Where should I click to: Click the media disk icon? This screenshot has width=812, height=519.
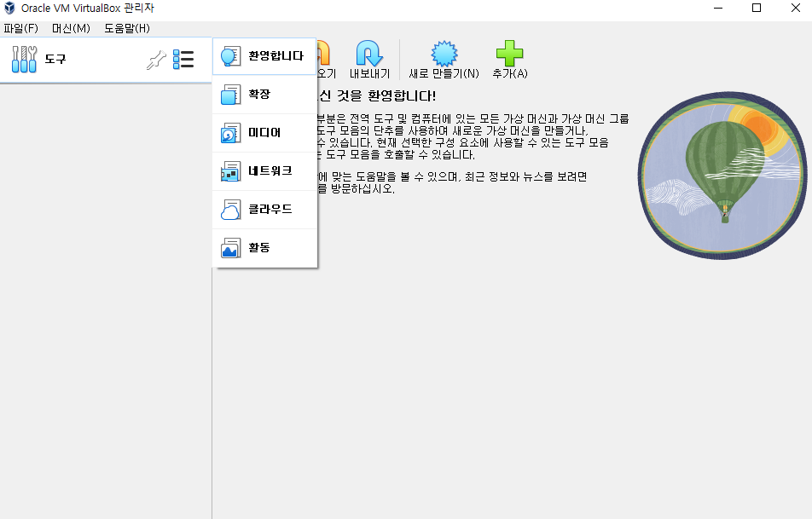click(230, 133)
